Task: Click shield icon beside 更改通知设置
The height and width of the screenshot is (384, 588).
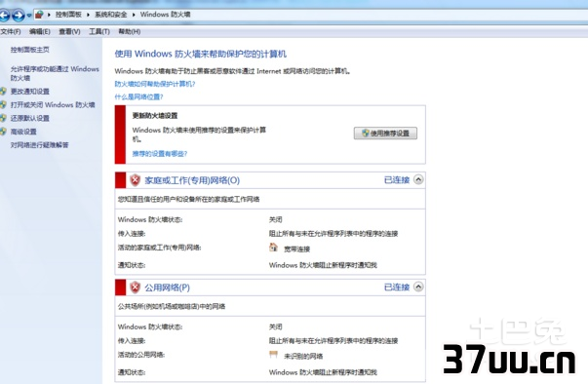Action: [3, 91]
